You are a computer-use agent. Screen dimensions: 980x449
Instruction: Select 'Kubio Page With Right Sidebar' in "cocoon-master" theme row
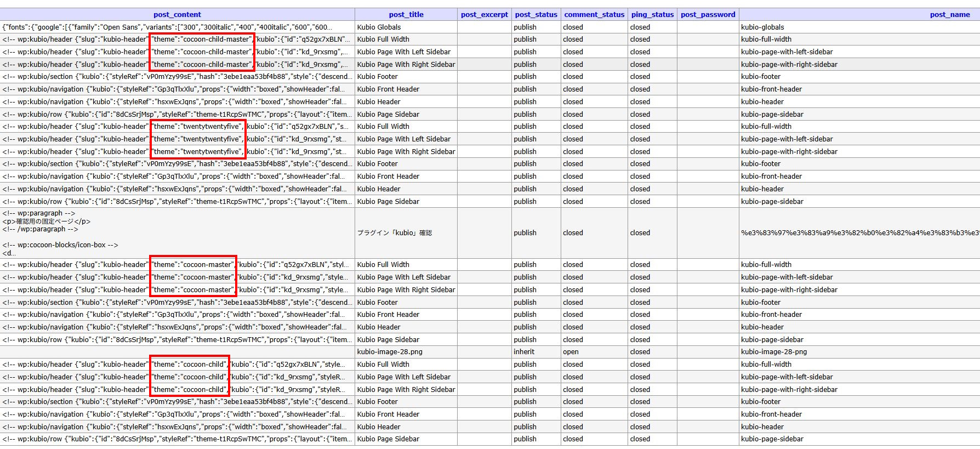tap(406, 290)
